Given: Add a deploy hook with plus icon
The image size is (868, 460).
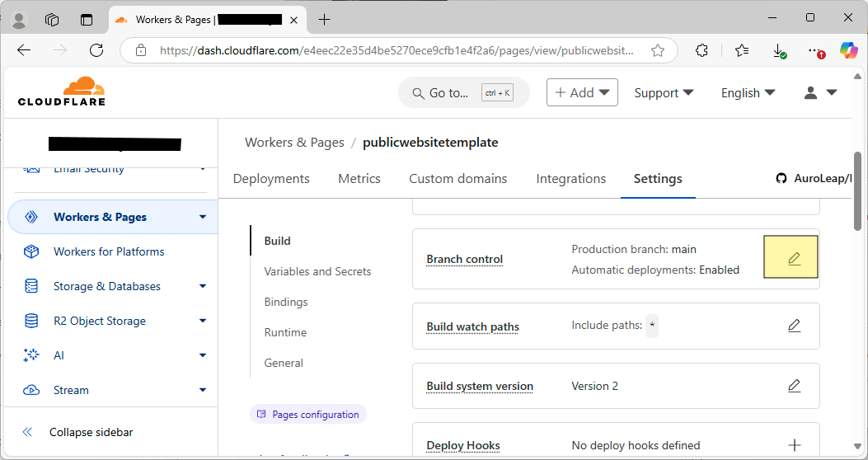Looking at the screenshot, I should pos(794,445).
